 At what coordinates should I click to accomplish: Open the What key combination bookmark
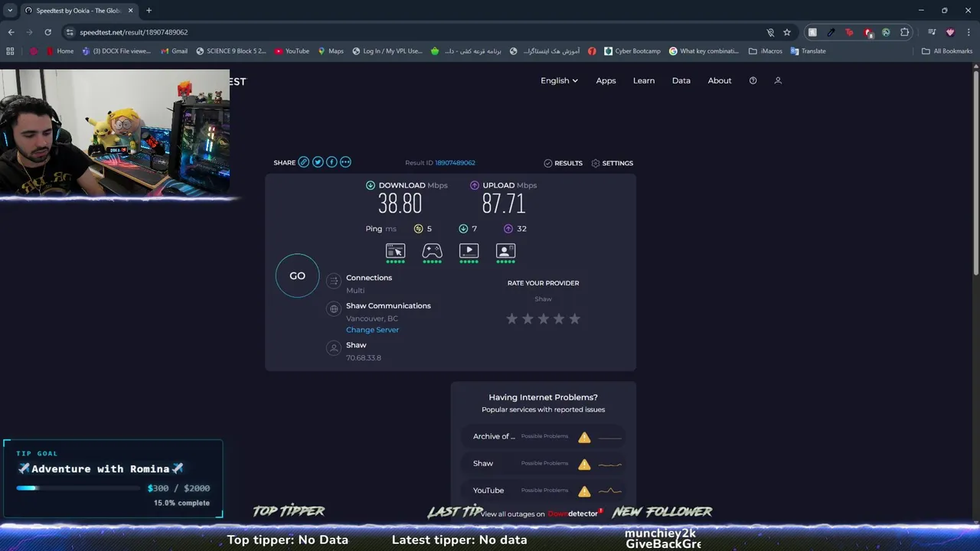coord(704,51)
